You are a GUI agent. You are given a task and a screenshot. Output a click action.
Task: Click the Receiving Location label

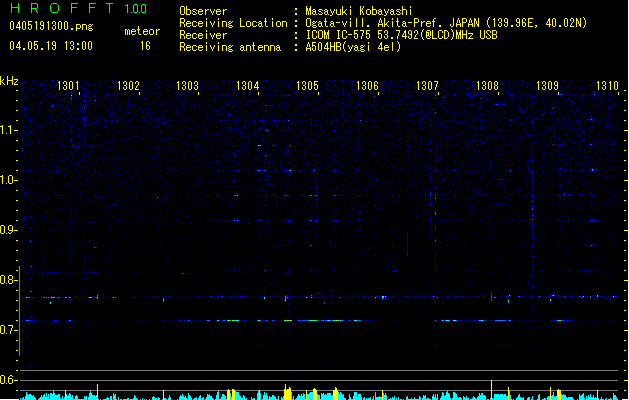pos(233,23)
